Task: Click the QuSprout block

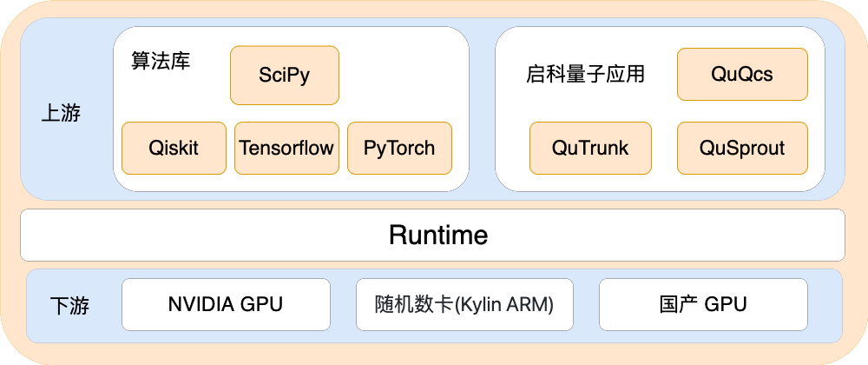Action: (x=742, y=148)
